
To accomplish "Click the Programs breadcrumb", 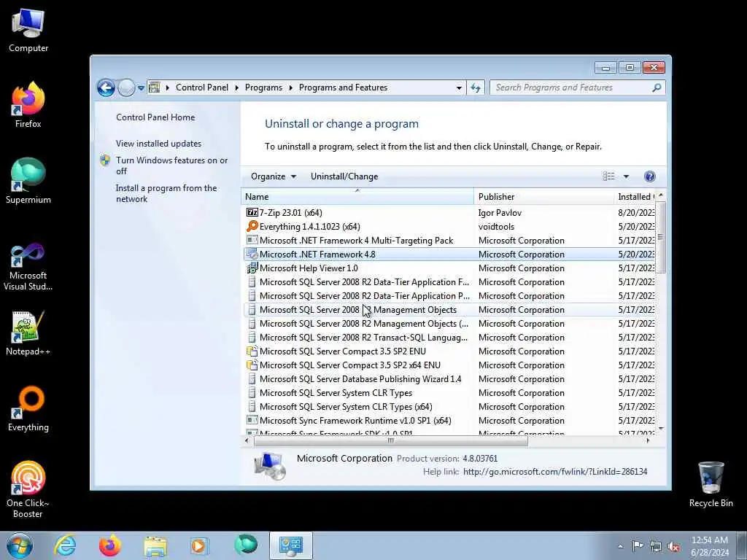I will (263, 87).
